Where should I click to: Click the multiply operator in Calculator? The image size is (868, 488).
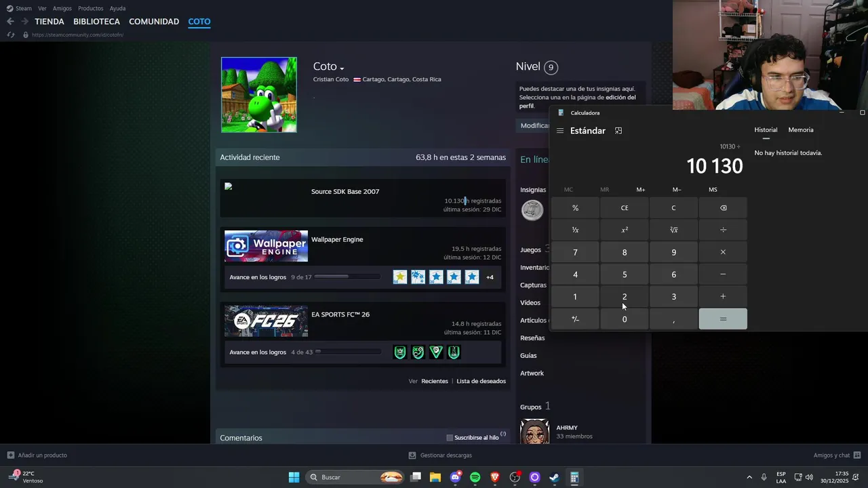pyautogui.click(x=723, y=252)
